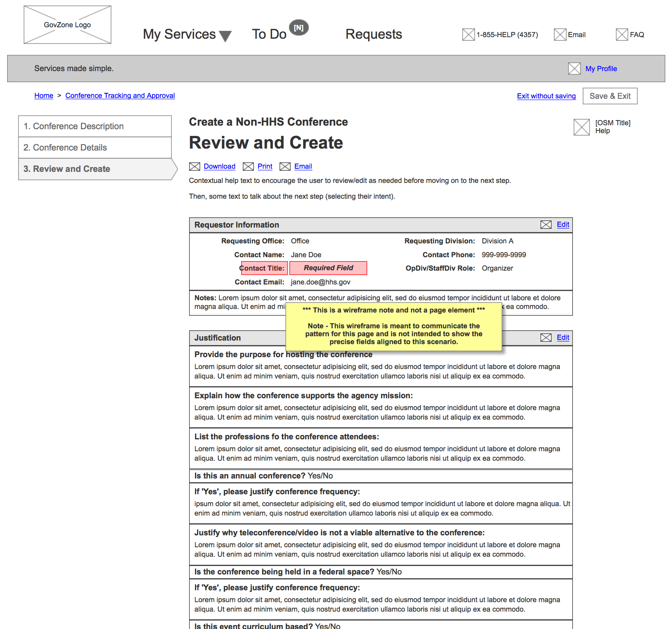
Task: Click the OSM Title Help icon
Action: tap(582, 127)
